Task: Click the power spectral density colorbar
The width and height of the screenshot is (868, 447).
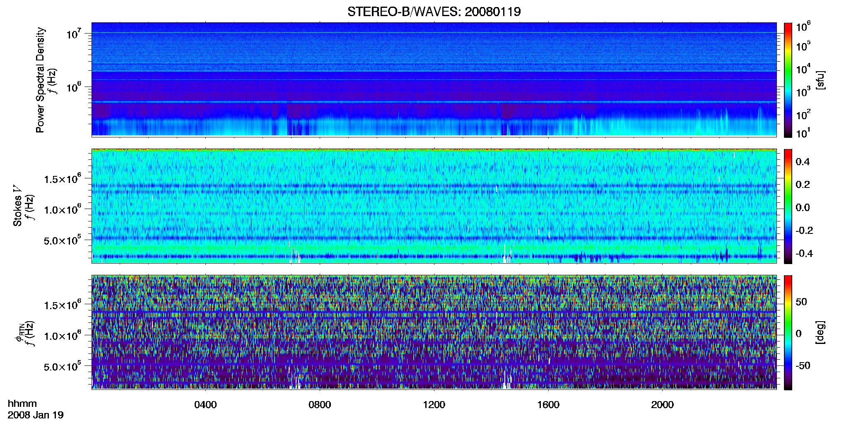Action: tap(788, 80)
